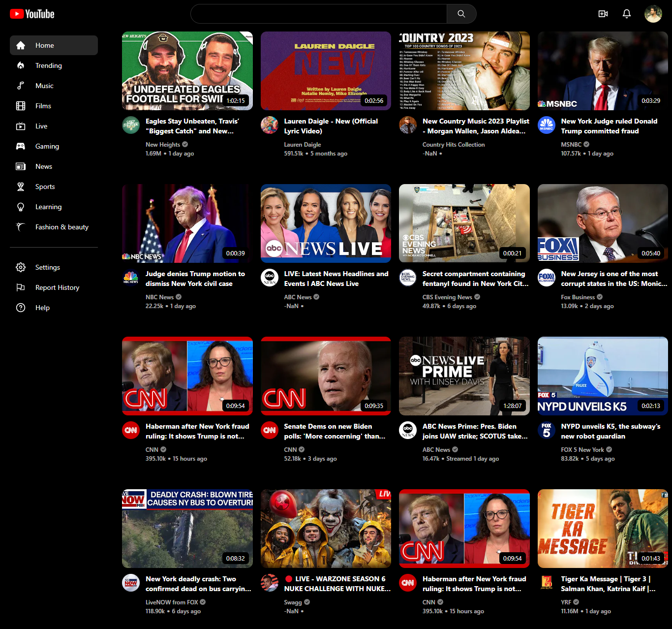This screenshot has width=672, height=629.
Task: Click the MSNBC channel name
Action: [571, 144]
